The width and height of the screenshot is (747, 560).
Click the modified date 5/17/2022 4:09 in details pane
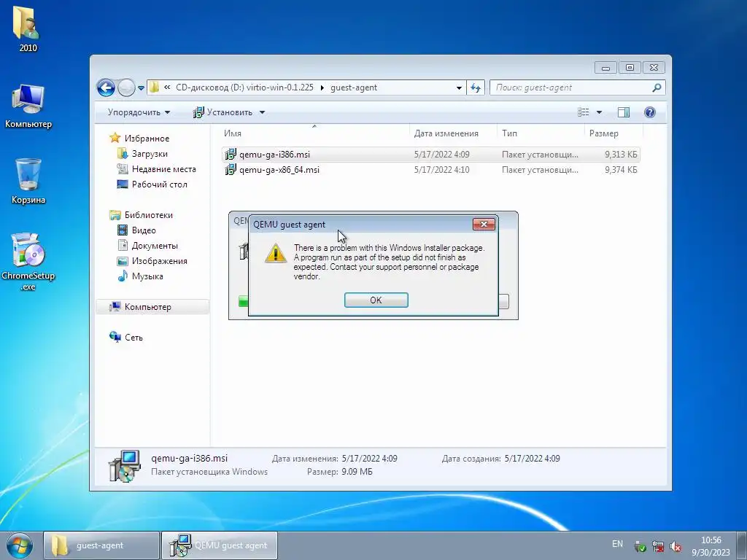(x=370, y=459)
